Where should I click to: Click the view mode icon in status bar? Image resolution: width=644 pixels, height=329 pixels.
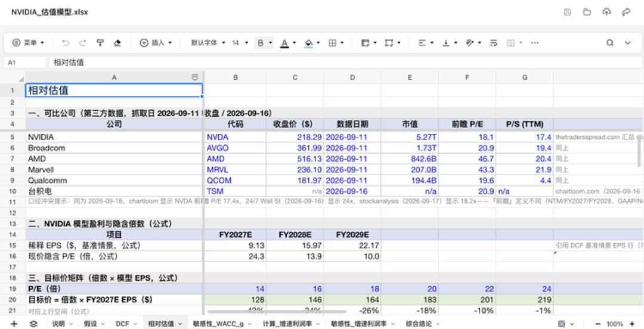click(562, 324)
